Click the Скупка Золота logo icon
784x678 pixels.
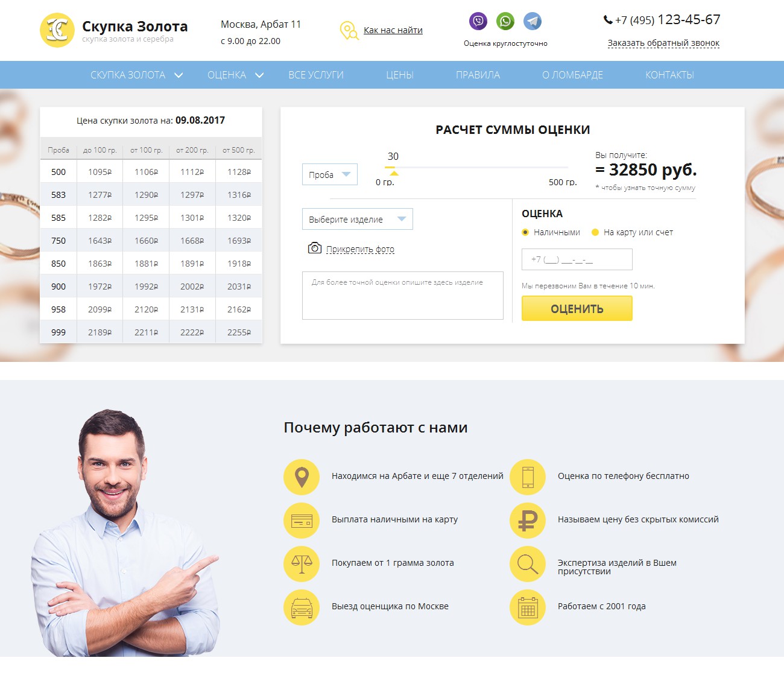click(x=57, y=30)
